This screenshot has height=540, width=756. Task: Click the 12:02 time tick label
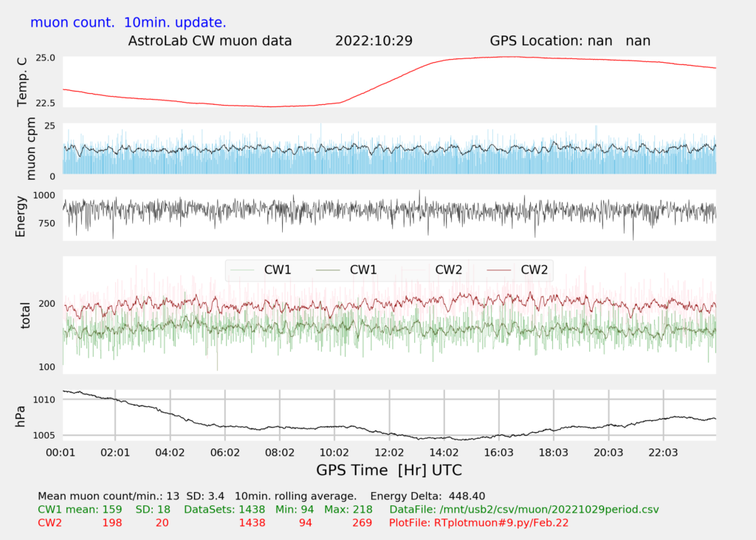[x=389, y=452]
